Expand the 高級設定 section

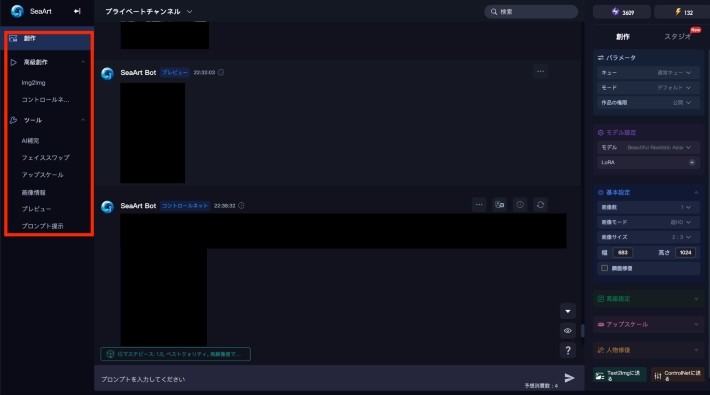pos(696,299)
